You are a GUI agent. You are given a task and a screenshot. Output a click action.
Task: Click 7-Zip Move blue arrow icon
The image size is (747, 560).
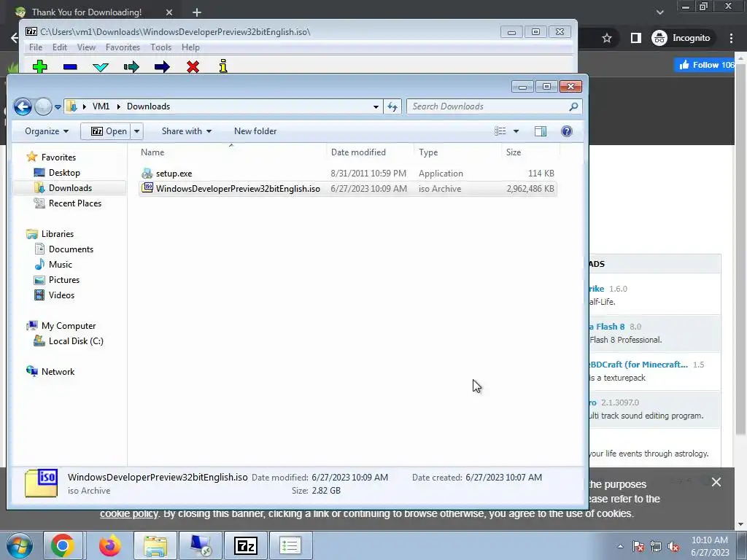click(x=162, y=66)
